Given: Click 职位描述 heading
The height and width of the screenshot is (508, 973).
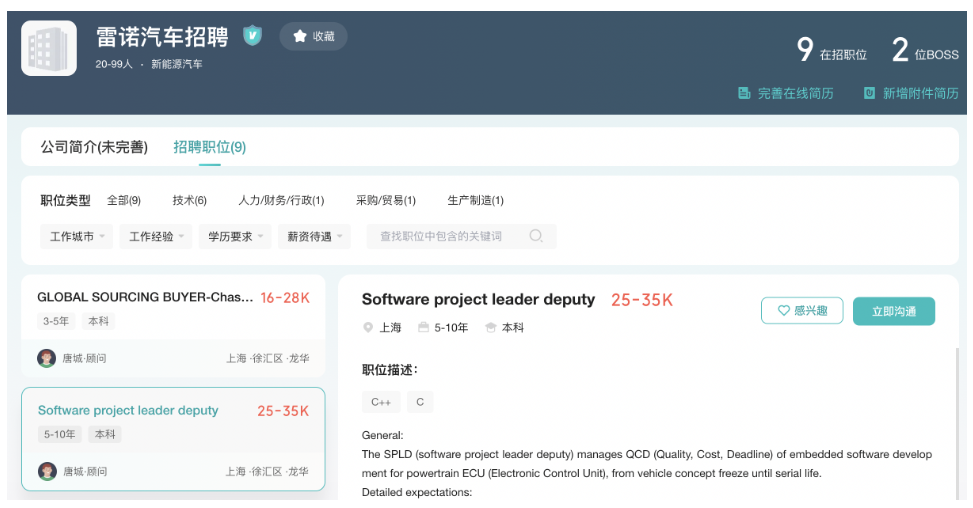Looking at the screenshot, I should [x=390, y=370].
